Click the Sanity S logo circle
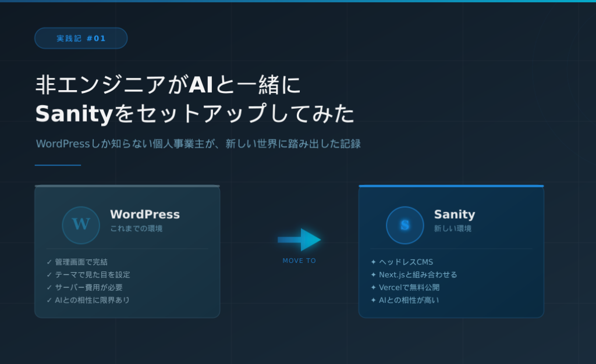This screenshot has height=364, width=596. [x=405, y=225]
